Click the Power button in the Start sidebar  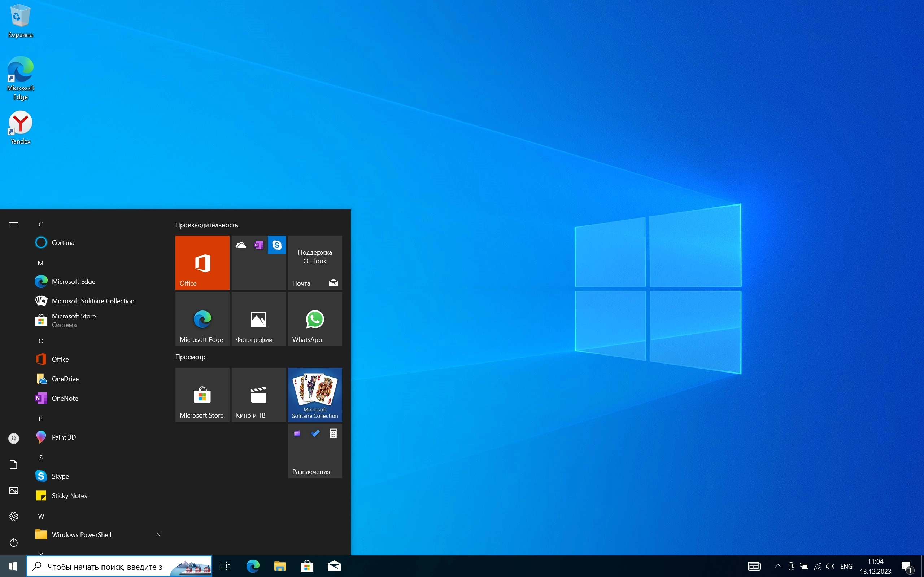coord(14,542)
